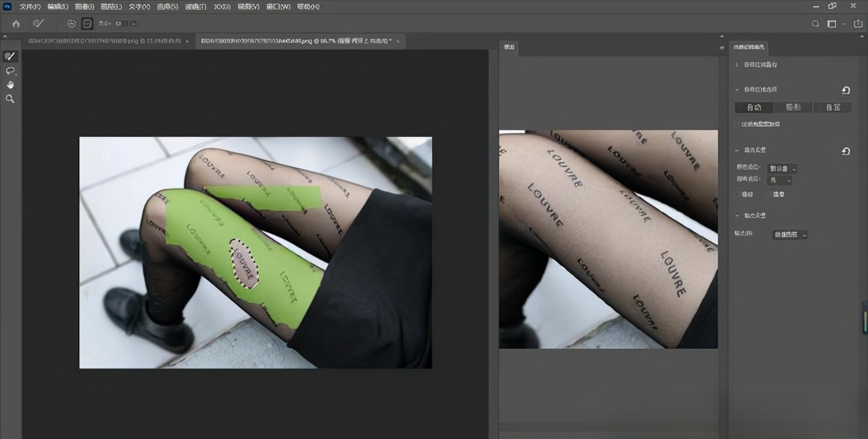The image size is (868, 439).
Task: Select the Preview panel tab
Action: [x=509, y=47]
